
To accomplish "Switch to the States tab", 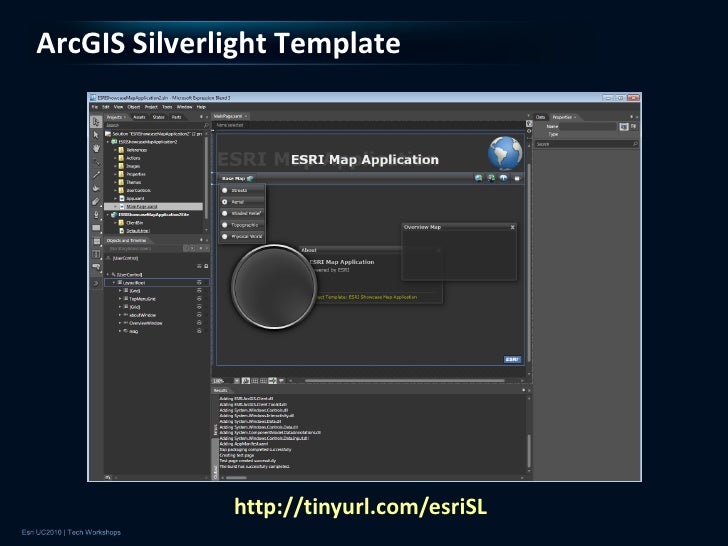I will [159, 117].
